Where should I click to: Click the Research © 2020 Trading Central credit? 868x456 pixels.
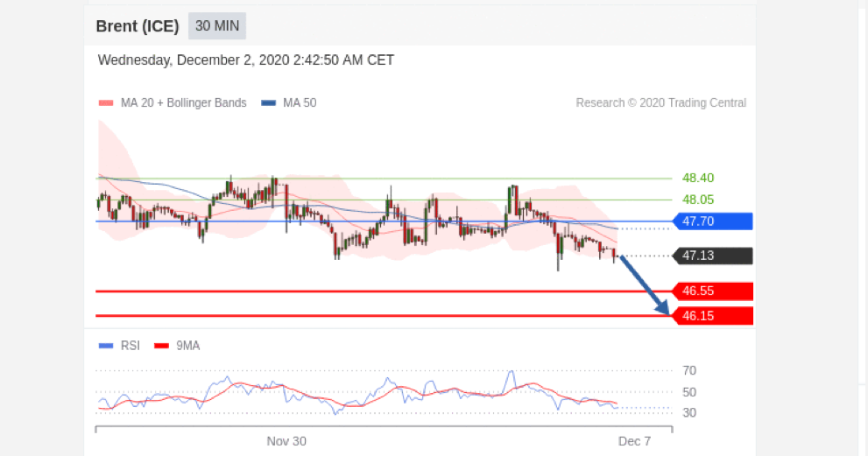click(661, 103)
